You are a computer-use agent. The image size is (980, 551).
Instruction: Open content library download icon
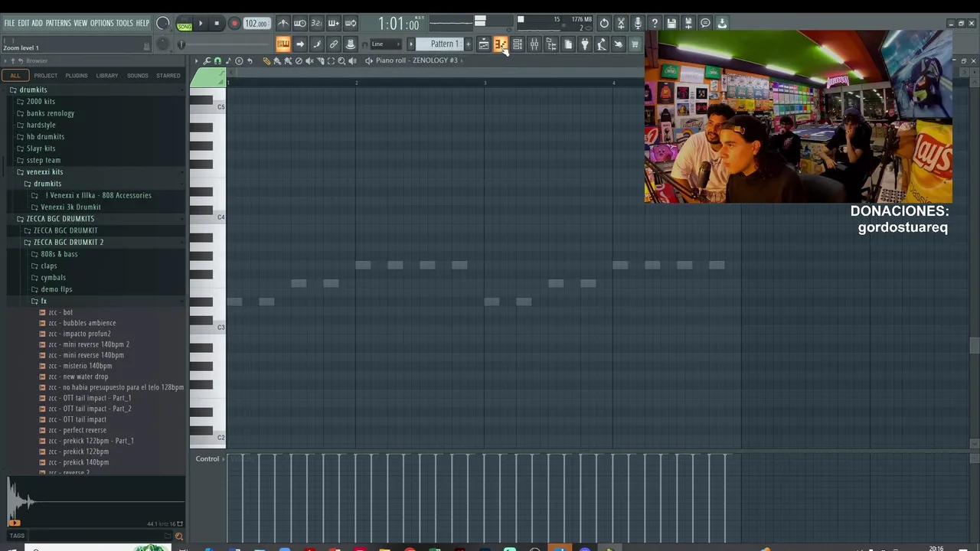click(722, 23)
